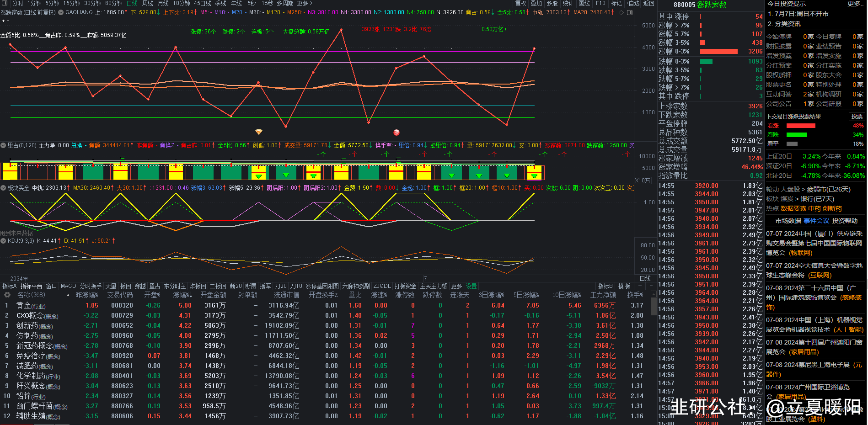Expand the 涨跌家数 indicator dropdown arrow

click(x=61, y=12)
